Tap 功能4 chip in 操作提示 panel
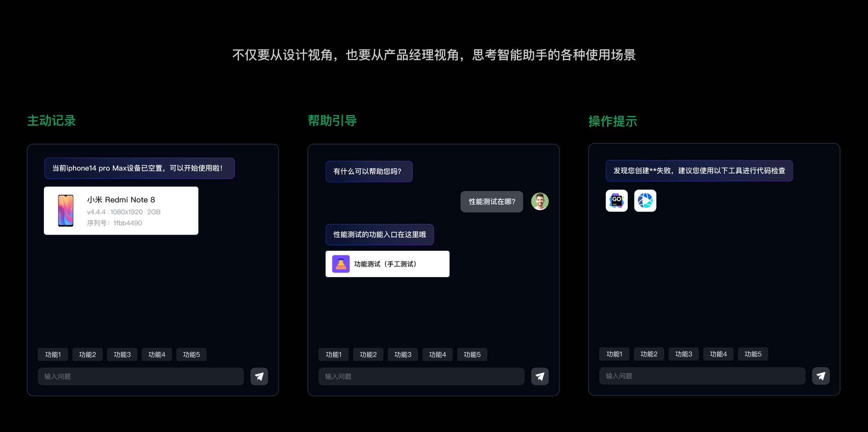 pyautogui.click(x=718, y=354)
